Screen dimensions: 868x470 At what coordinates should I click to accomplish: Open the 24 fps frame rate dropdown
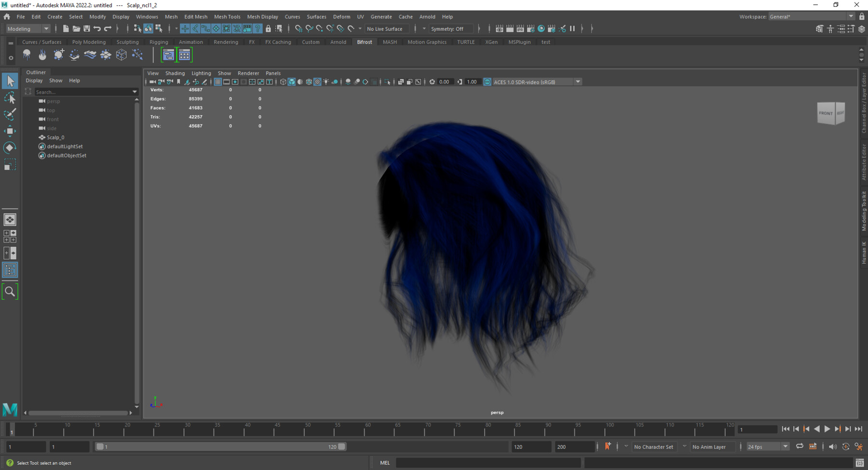(768, 447)
